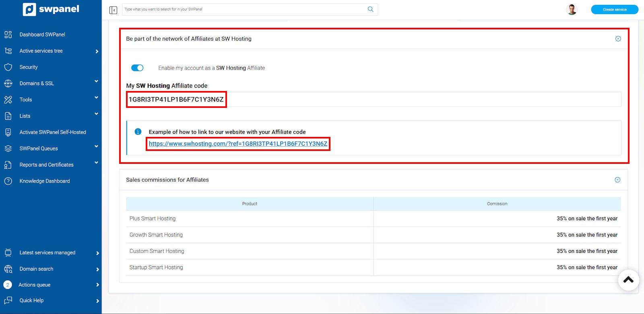Screen dimensions: 644x314
Task: Collapse the Affiliates network panel
Action: [x=618, y=39]
